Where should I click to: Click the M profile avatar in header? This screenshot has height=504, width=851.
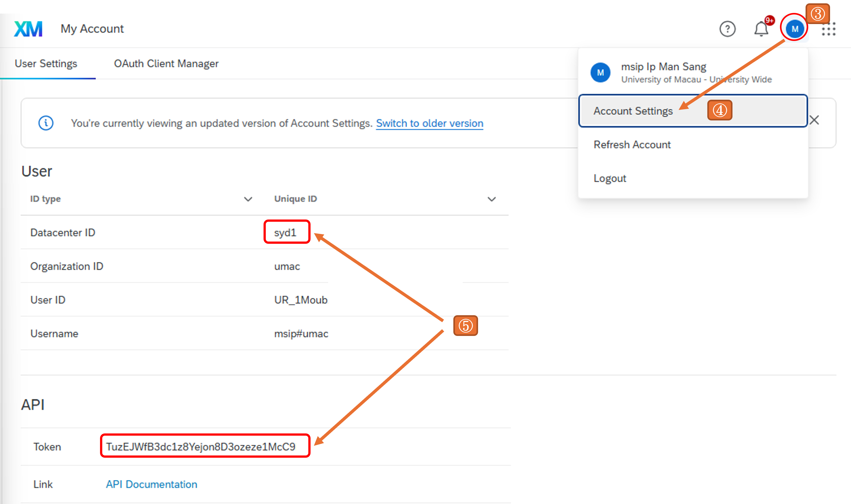(x=795, y=29)
